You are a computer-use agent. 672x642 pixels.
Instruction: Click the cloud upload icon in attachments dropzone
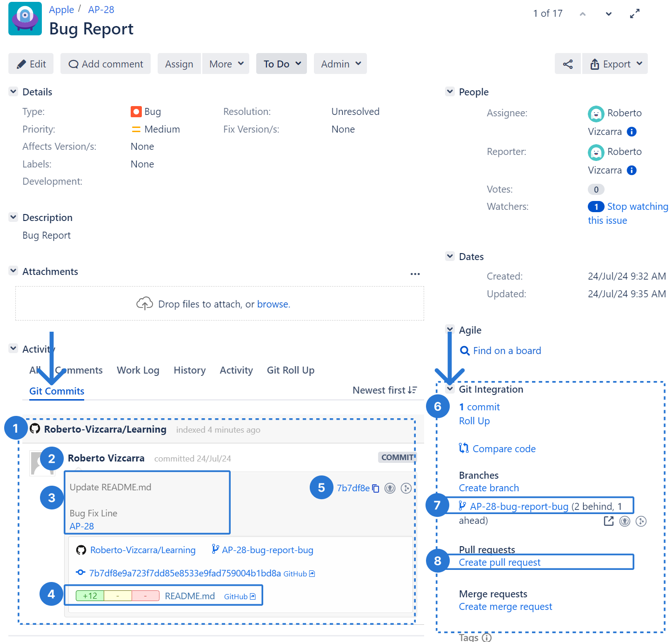pos(145,303)
